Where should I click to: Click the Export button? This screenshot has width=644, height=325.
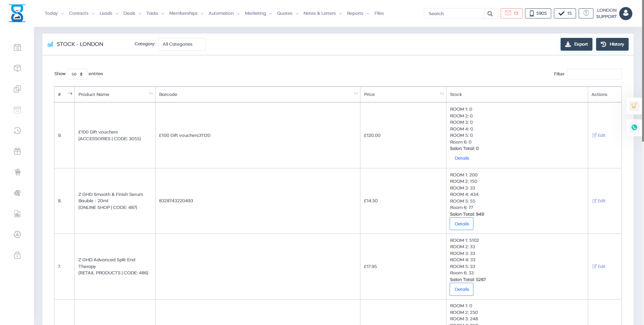click(576, 44)
